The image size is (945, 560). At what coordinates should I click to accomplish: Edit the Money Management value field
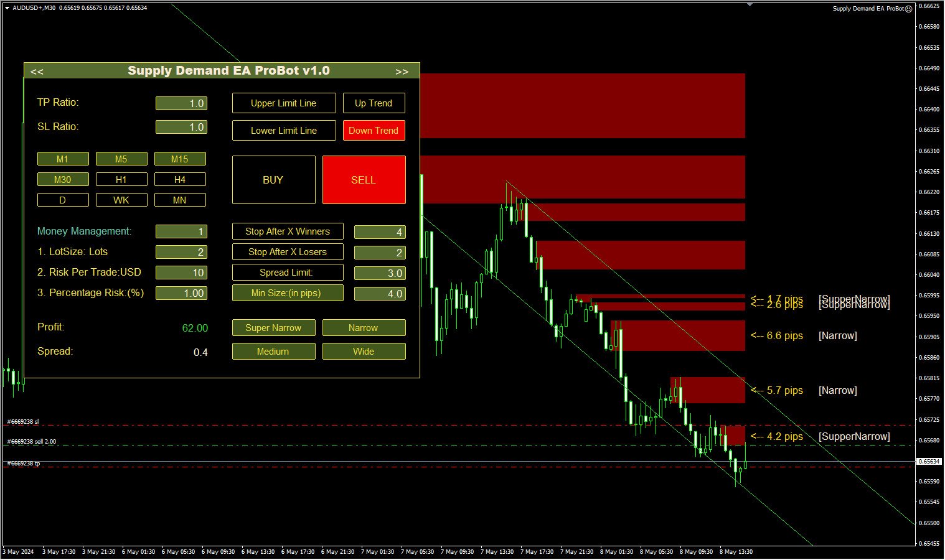click(181, 231)
